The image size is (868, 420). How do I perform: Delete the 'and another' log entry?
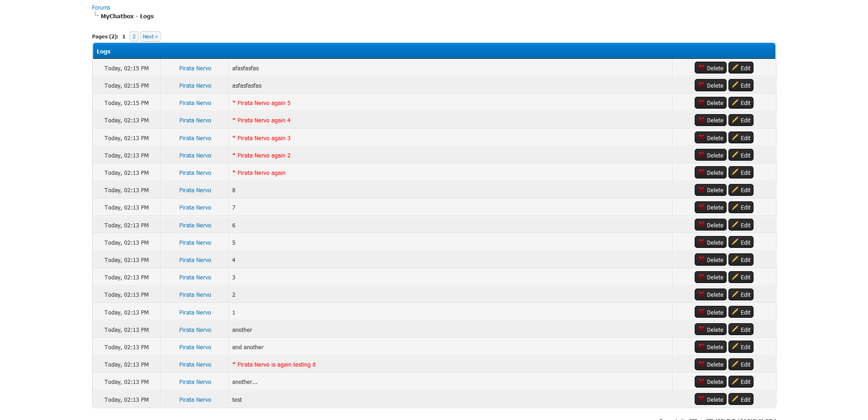pos(710,347)
